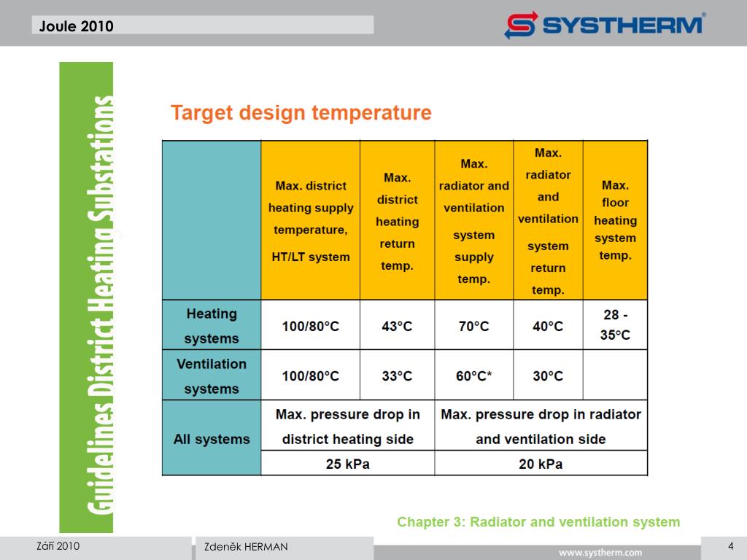Open the www.systherm.com link

[600, 553]
